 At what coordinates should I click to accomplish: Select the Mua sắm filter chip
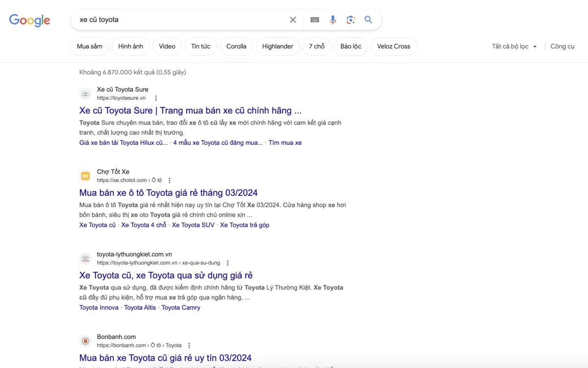90,46
